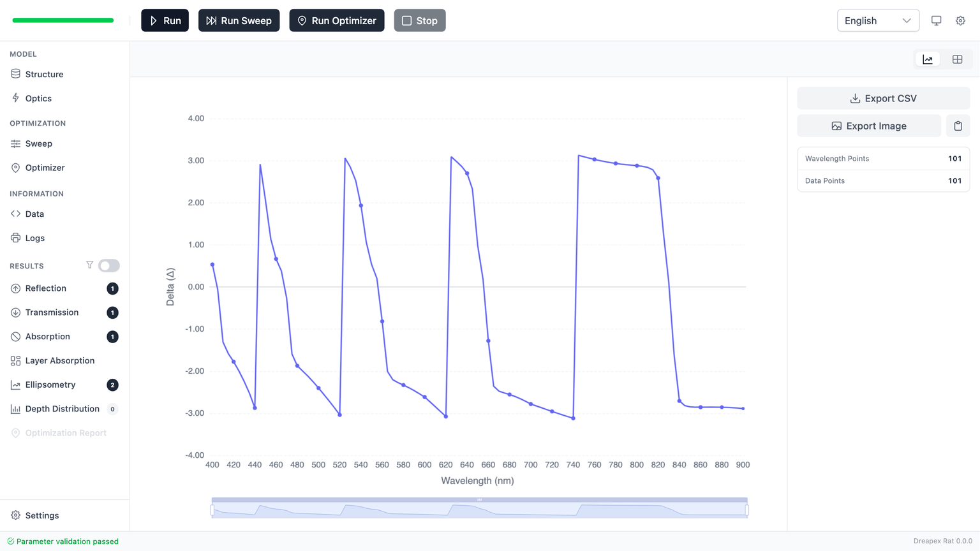Viewport: 980px width, 551px height.
Task: Open the Layer Absorption results
Action: [x=59, y=360]
